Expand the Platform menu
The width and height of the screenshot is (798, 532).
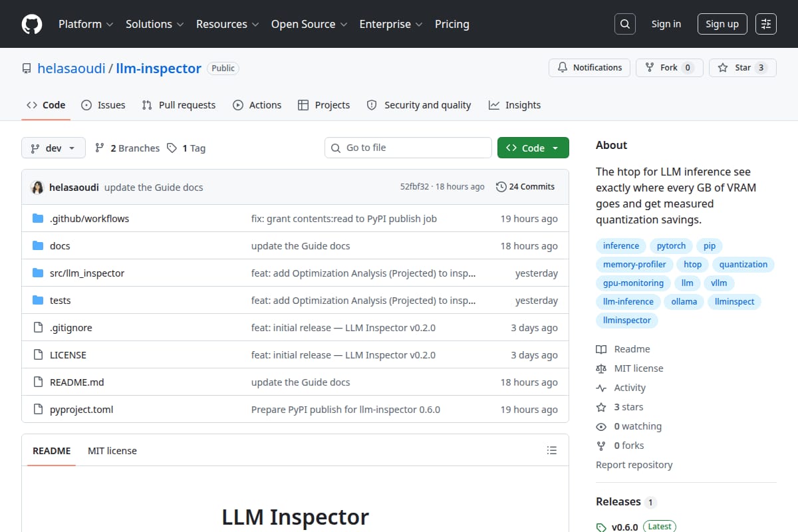pyautogui.click(x=85, y=24)
